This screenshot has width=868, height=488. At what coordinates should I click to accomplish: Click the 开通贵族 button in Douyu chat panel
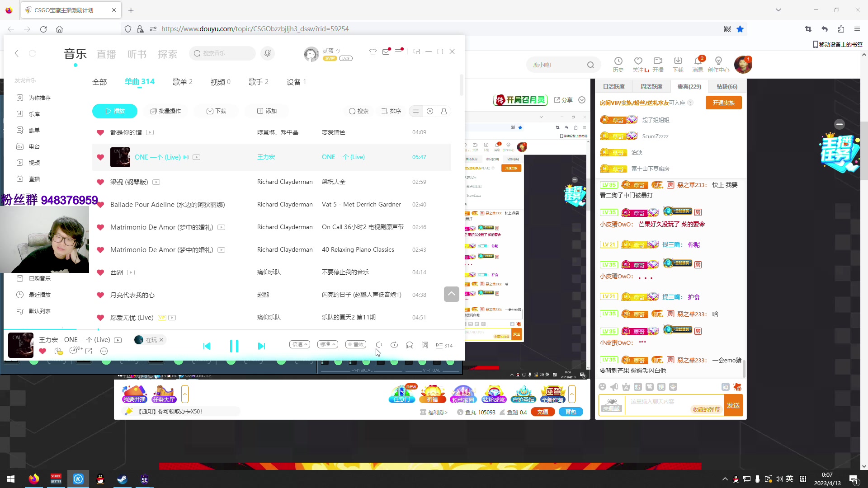pyautogui.click(x=724, y=103)
